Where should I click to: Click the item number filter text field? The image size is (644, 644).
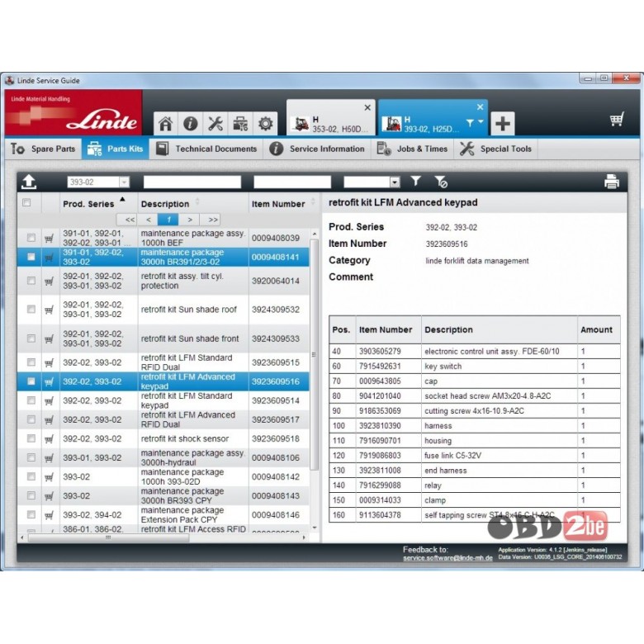tap(292, 182)
